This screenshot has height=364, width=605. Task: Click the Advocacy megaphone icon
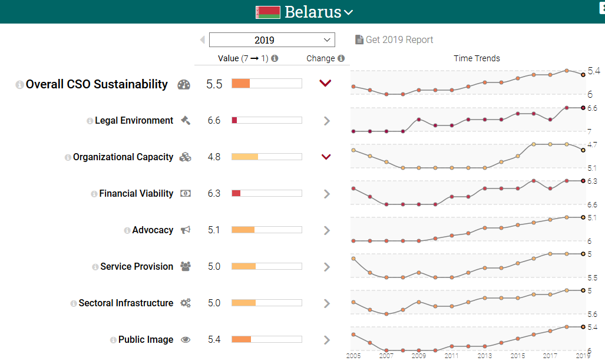point(185,230)
